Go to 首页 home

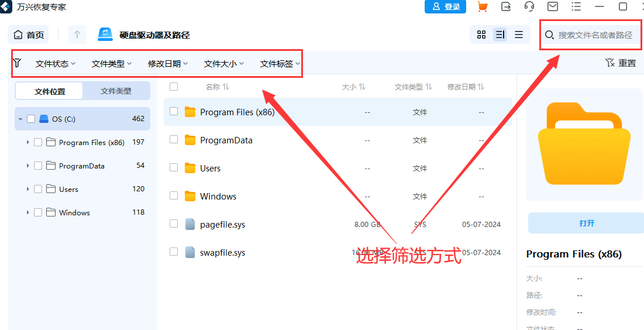tap(28, 35)
